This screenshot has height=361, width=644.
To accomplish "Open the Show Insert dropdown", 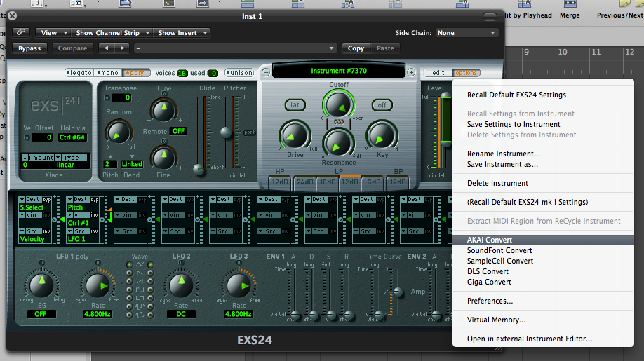I will click(182, 32).
